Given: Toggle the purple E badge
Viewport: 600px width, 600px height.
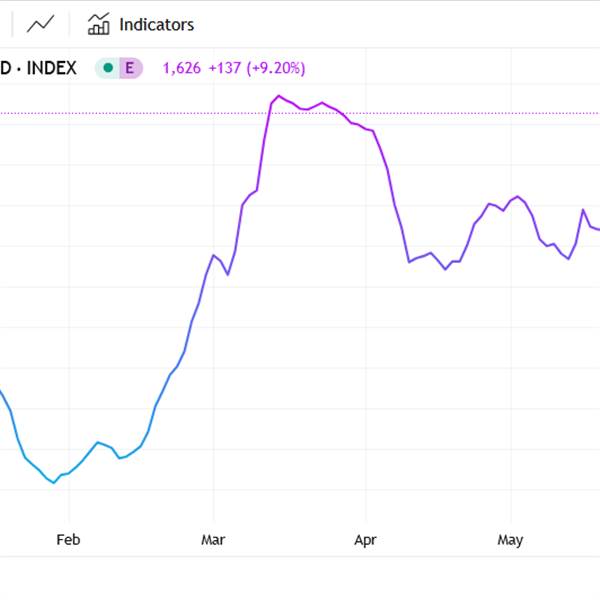Looking at the screenshot, I should click(130, 68).
